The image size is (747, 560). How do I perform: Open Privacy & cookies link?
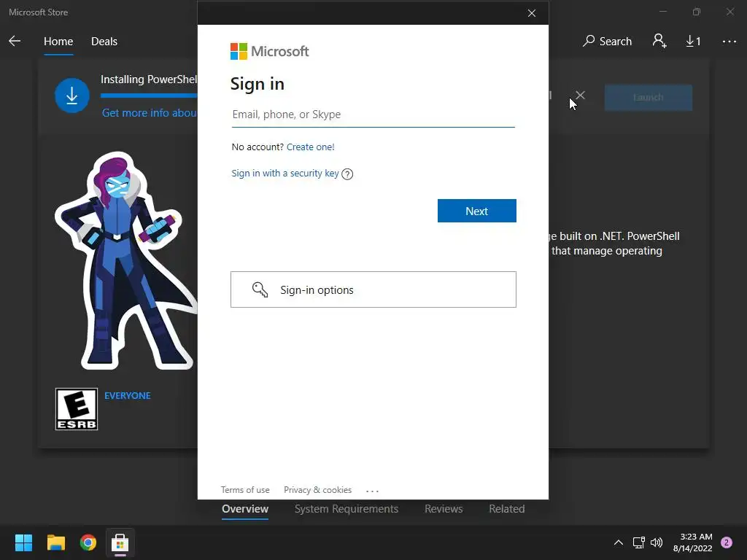pos(318,490)
